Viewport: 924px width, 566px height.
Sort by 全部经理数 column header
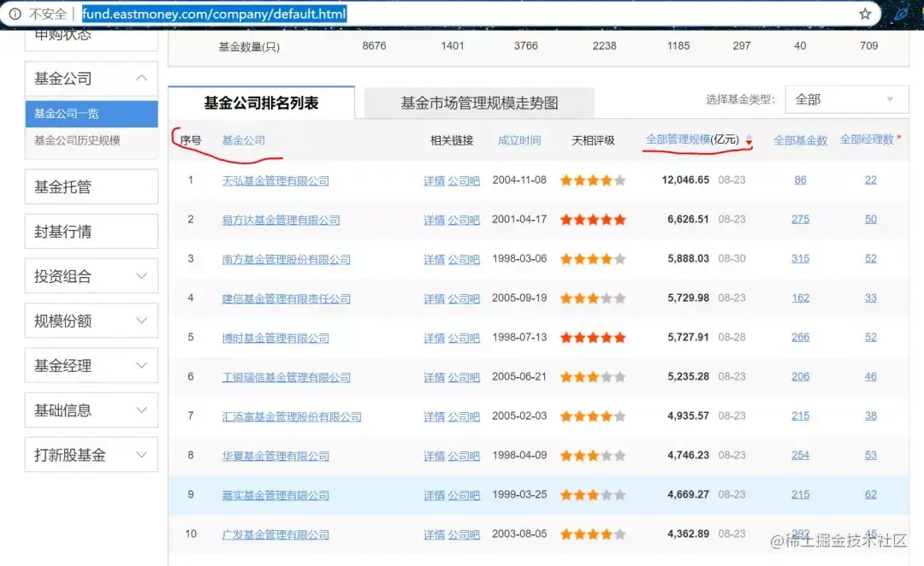(x=867, y=139)
